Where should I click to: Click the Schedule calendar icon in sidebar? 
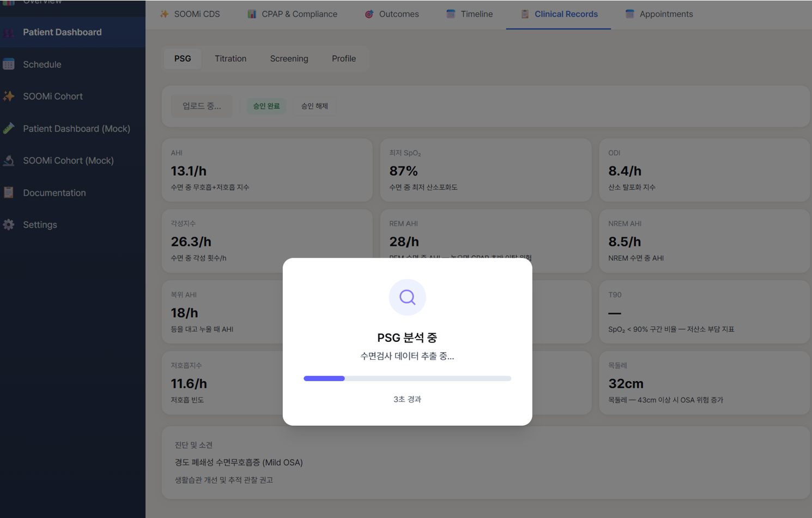click(x=9, y=64)
